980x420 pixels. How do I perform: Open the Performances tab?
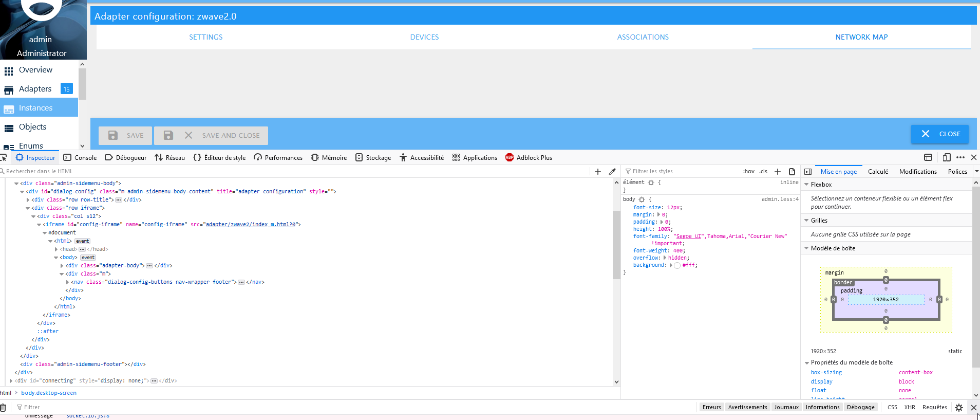click(278, 158)
